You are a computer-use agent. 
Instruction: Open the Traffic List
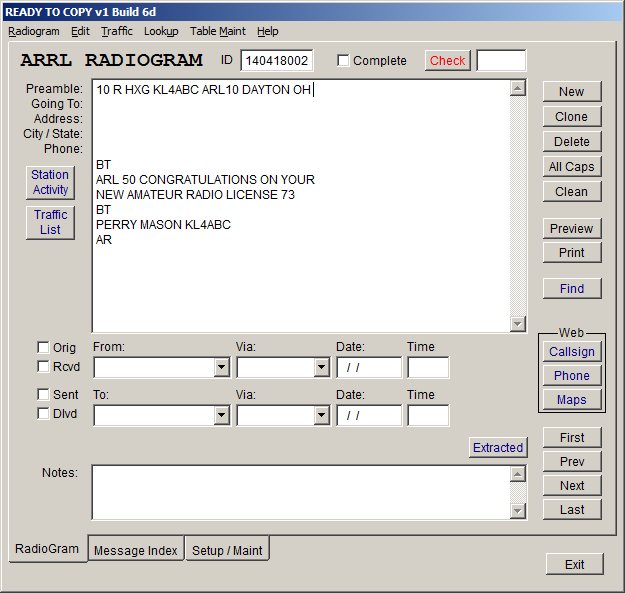[x=50, y=222]
